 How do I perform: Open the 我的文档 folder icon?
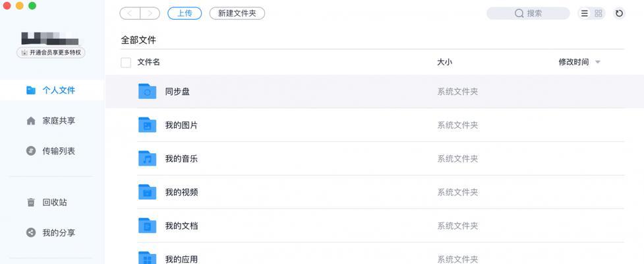click(x=147, y=226)
